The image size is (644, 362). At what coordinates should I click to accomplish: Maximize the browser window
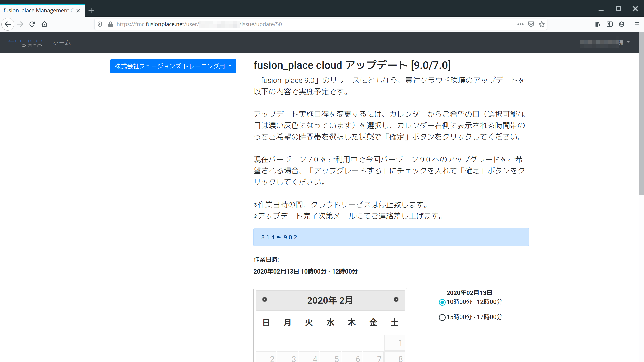click(618, 9)
